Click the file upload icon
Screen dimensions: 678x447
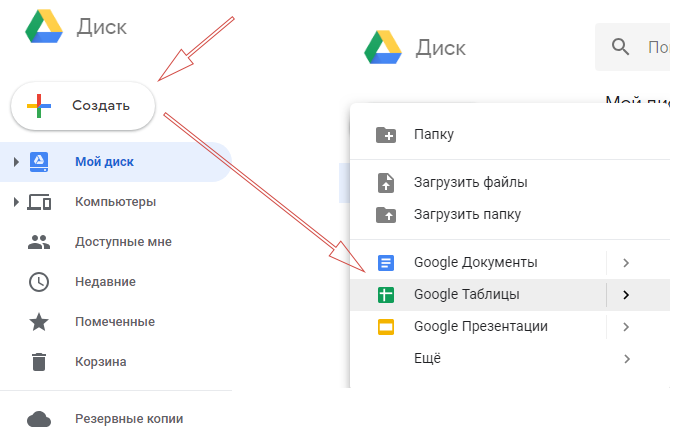[x=386, y=182]
